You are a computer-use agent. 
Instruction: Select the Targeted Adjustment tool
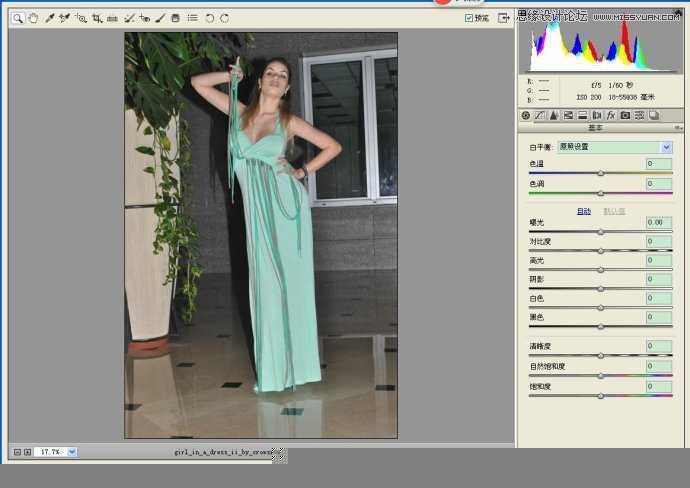(81, 18)
